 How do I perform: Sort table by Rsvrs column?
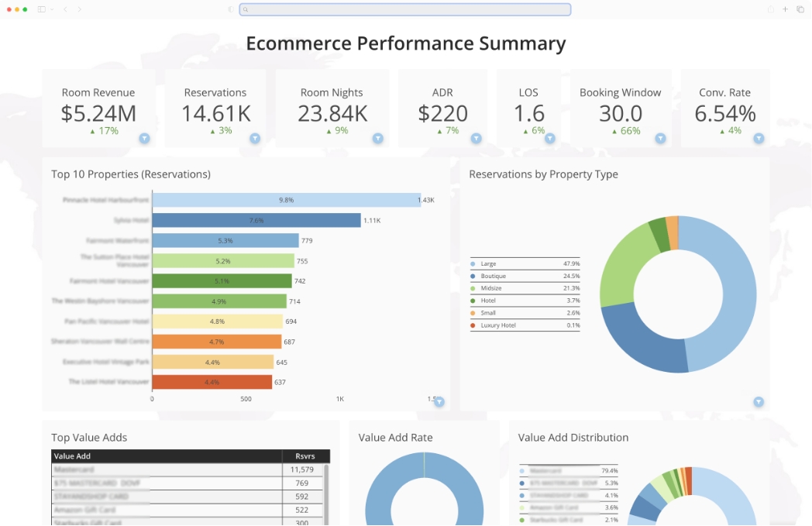(305, 456)
